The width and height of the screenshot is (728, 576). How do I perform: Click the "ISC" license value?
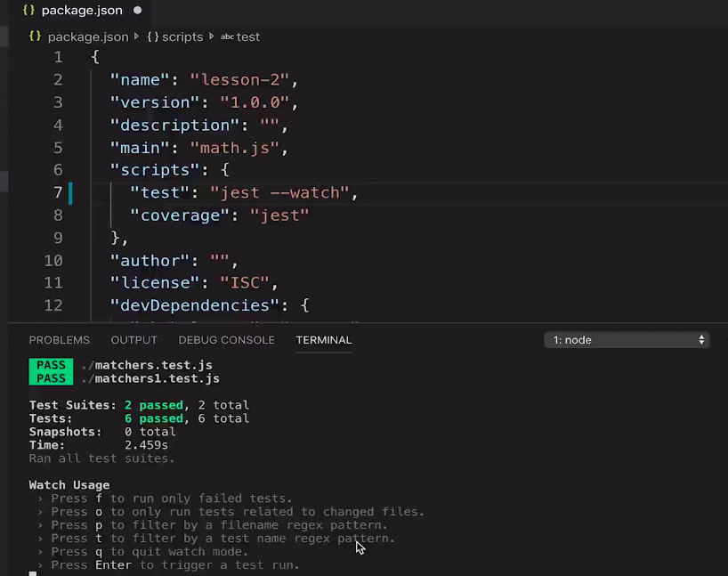pos(245,283)
